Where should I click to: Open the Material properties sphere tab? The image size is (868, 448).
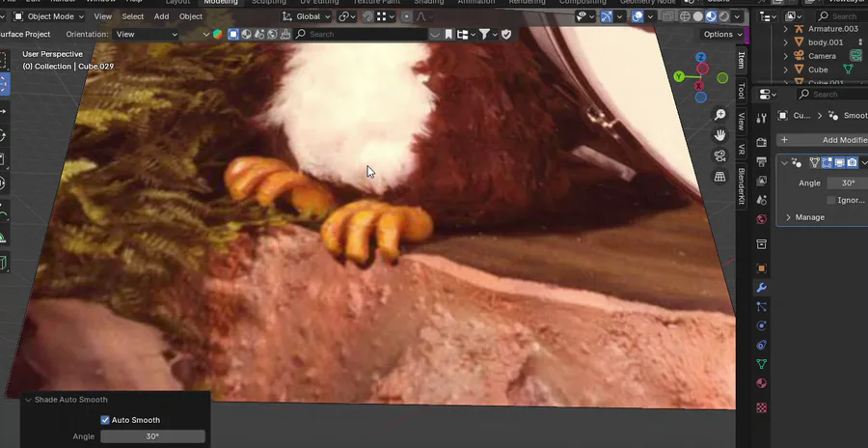762,383
